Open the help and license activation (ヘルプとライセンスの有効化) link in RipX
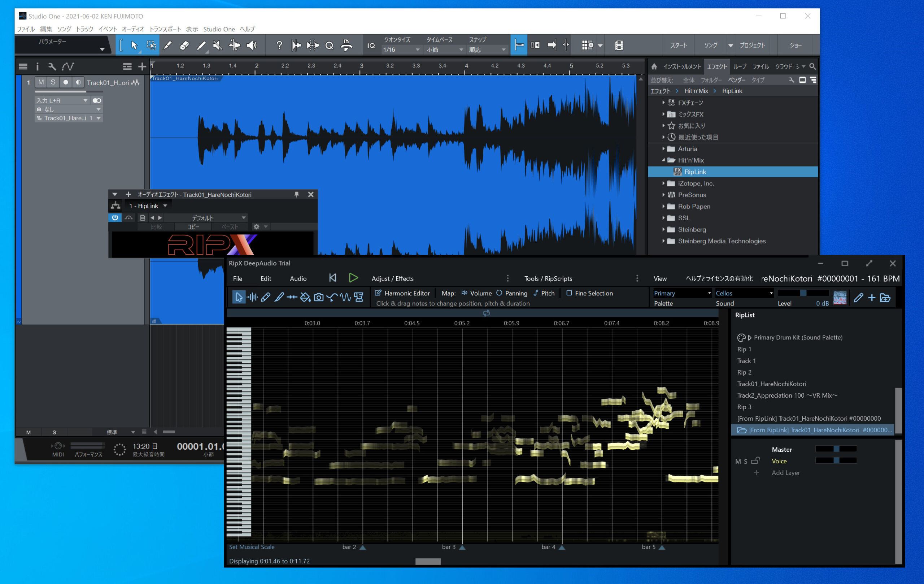This screenshot has height=584, width=924. click(719, 278)
